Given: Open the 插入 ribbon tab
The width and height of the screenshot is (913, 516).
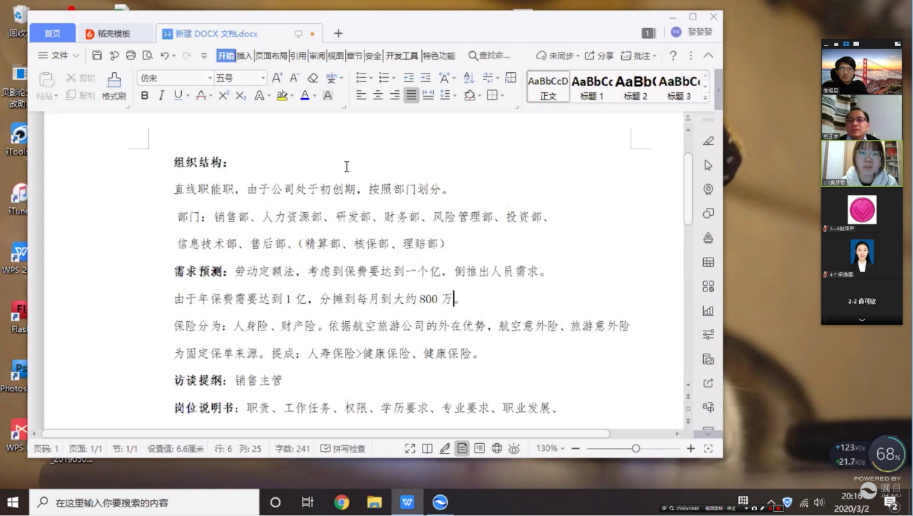Looking at the screenshot, I should pos(244,56).
